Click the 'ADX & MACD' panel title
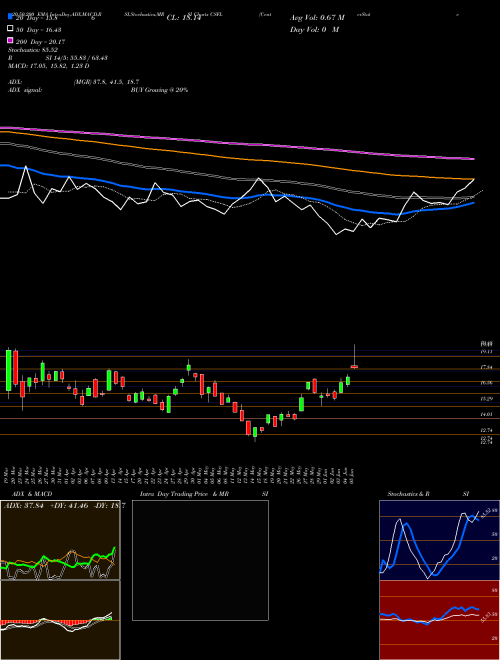Screen dimensions: 500x660 coord(32,494)
